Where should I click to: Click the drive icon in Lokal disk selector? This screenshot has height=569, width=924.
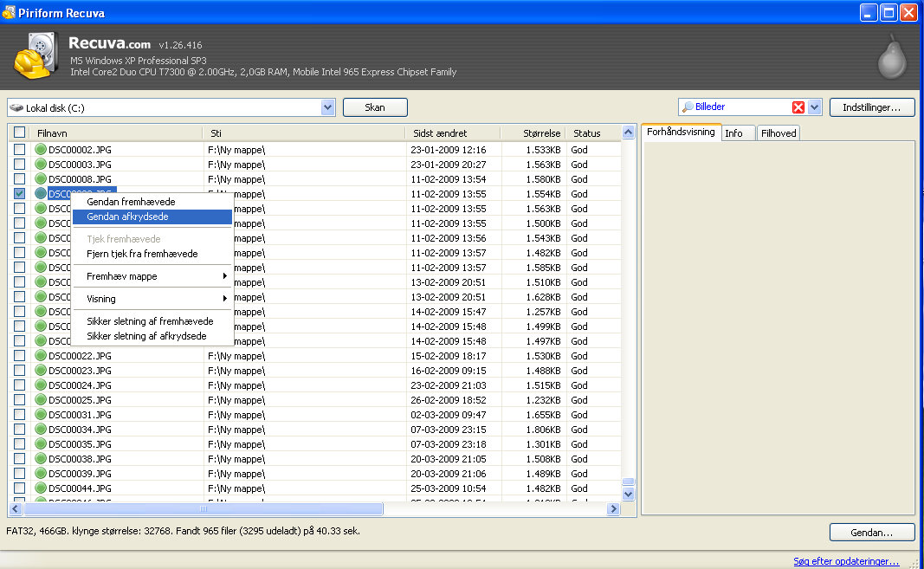click(x=17, y=108)
